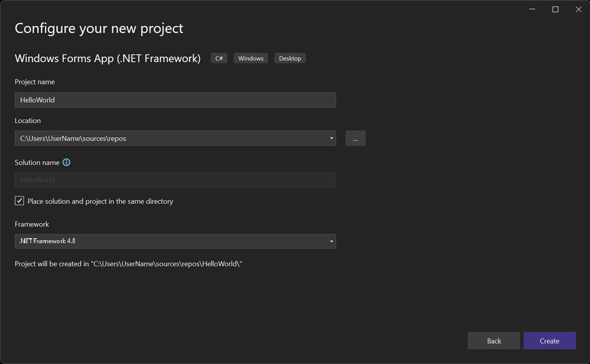Click the Back button

click(x=494, y=340)
